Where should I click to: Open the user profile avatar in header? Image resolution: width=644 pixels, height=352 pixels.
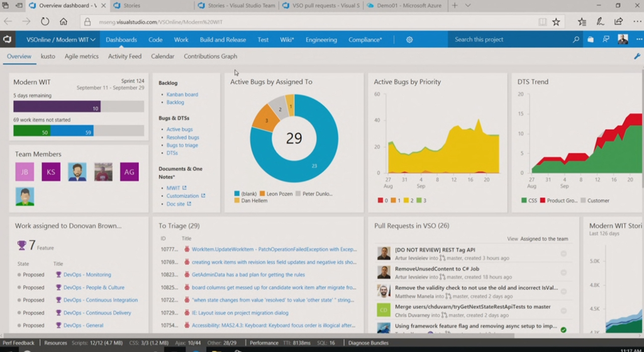click(x=623, y=40)
